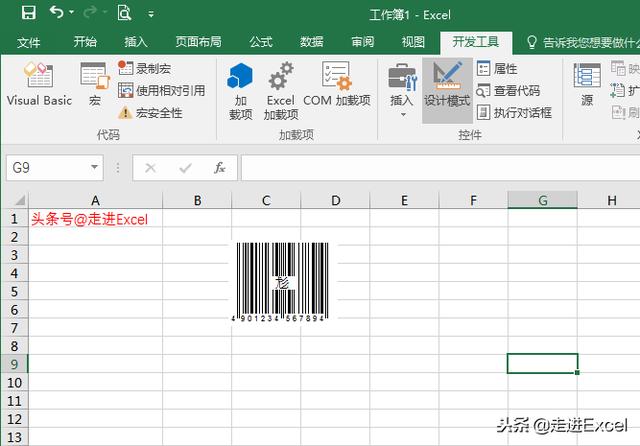640x446 pixels.
Task: Click 执行对话框 button
Action: [x=514, y=113]
